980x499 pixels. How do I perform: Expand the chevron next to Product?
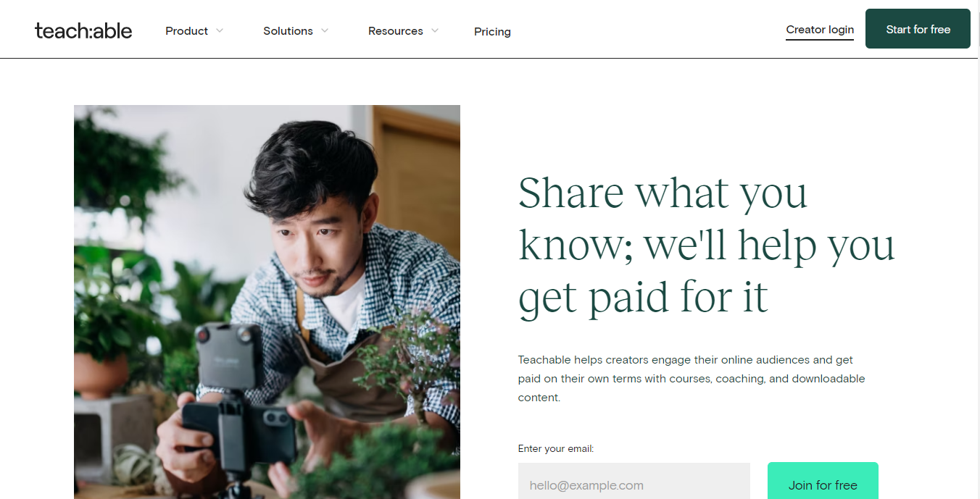point(220,30)
